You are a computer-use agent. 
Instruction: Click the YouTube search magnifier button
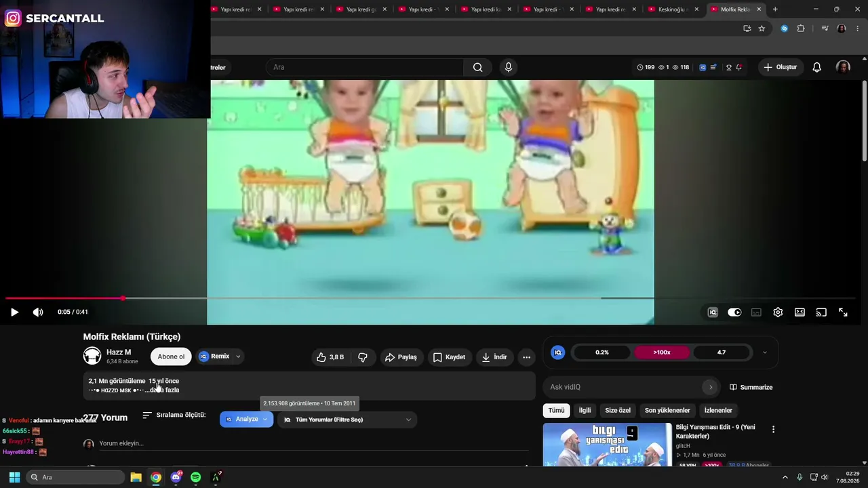[x=478, y=67]
